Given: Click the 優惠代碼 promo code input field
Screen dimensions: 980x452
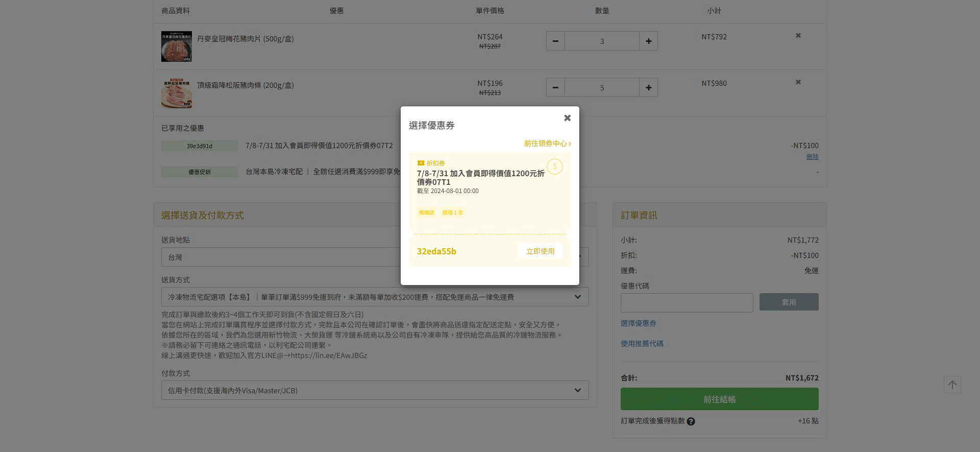Looking at the screenshot, I should [x=687, y=303].
